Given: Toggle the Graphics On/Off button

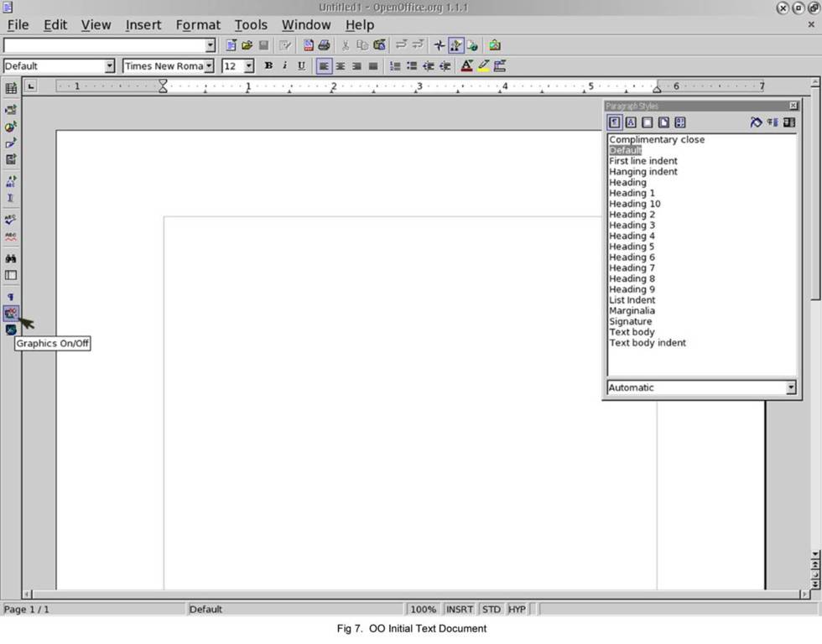Looking at the screenshot, I should [11, 314].
